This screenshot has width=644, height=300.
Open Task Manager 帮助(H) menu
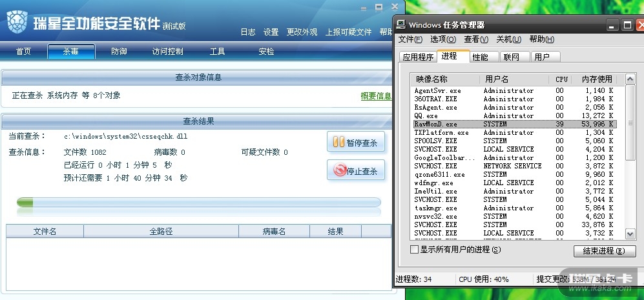(x=542, y=39)
